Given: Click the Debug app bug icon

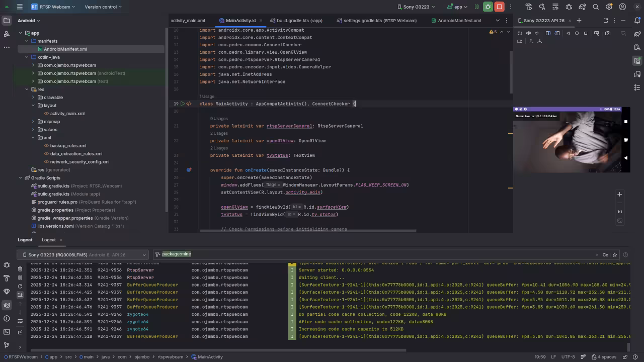Looking at the screenshot, I should coord(488,7).
